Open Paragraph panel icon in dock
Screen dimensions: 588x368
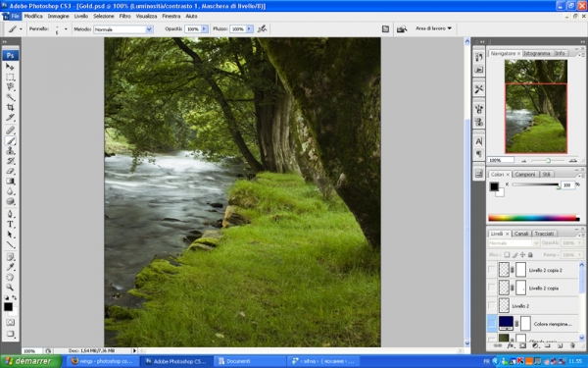coord(478,154)
